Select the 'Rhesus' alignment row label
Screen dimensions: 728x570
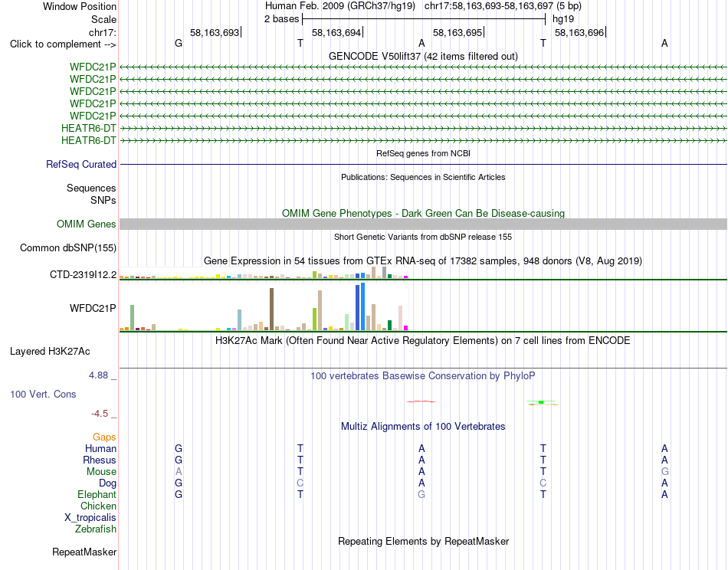(100, 460)
